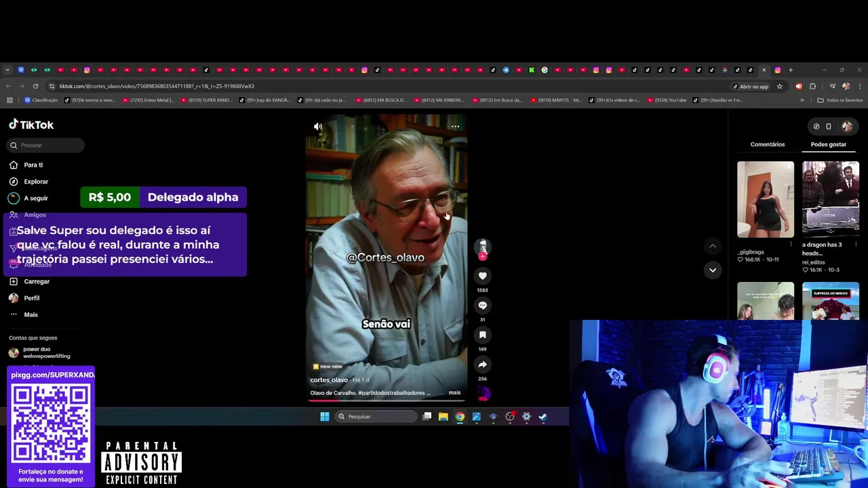Image resolution: width=868 pixels, height=488 pixels.
Task: Open the Chrome three-dots menu
Action: coord(859,87)
